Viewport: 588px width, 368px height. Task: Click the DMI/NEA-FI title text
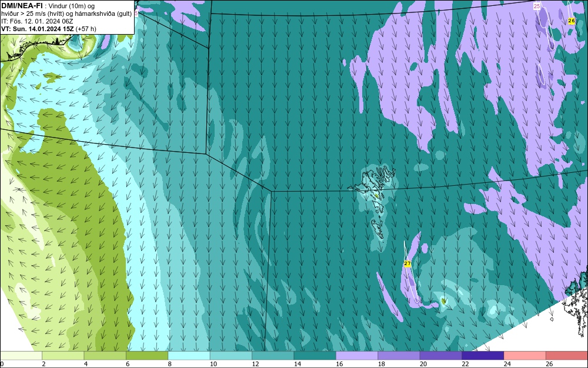tap(22, 5)
